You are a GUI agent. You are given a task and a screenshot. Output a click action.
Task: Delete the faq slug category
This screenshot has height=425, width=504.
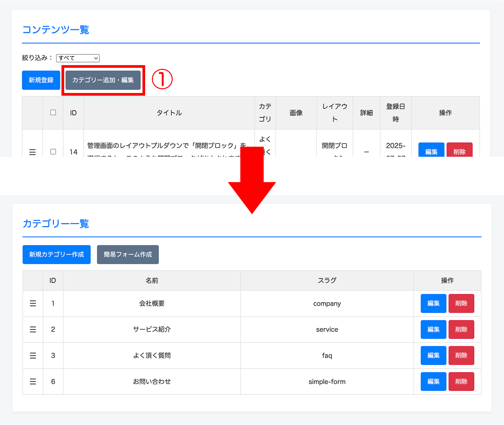pos(461,356)
